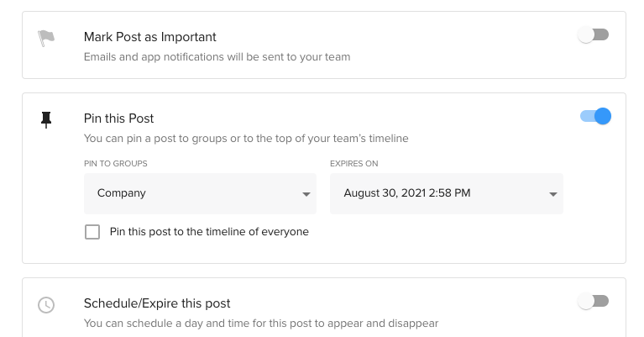This screenshot has height=337, width=644.
Task: Enable the Mark Post as Important switch
Action: 594,35
